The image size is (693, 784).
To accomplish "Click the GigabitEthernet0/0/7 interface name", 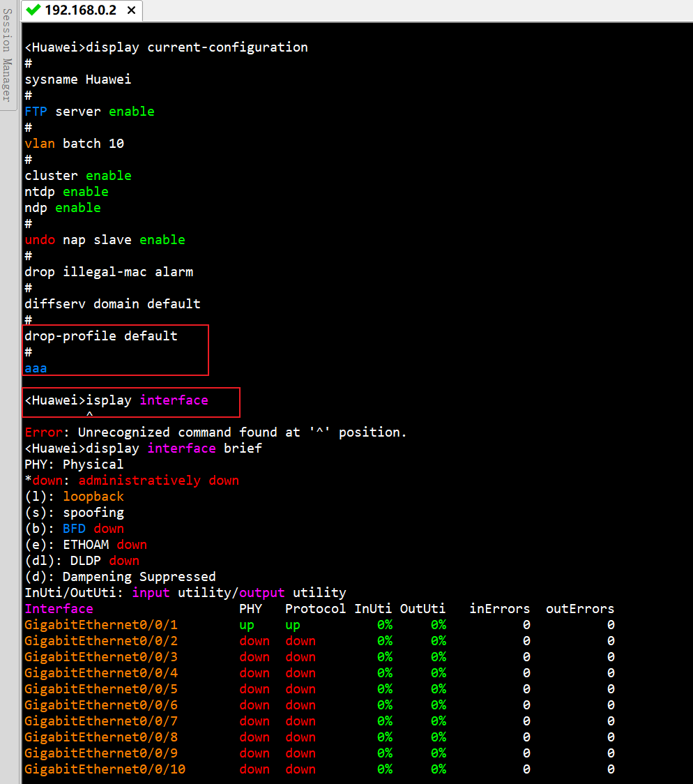I will [101, 721].
